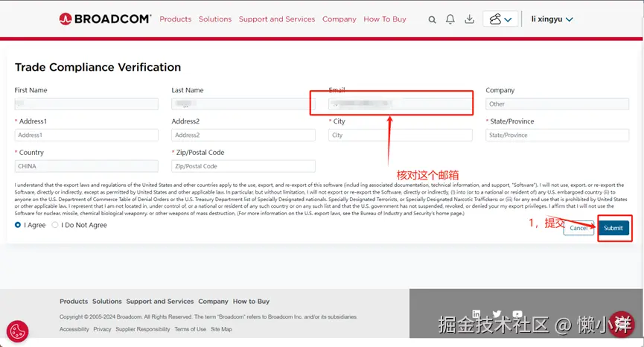The width and height of the screenshot is (644, 347).
Task: Submit the trade compliance form
Action: (x=613, y=228)
